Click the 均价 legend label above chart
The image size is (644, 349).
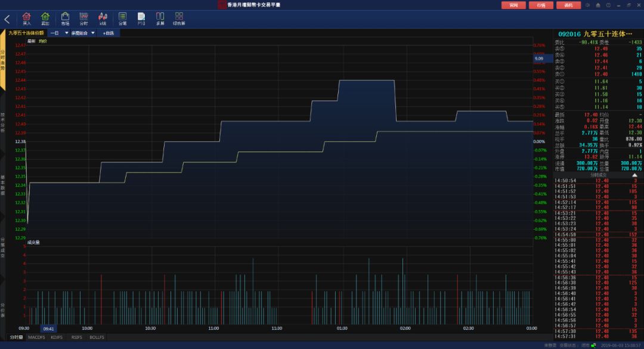point(43,41)
